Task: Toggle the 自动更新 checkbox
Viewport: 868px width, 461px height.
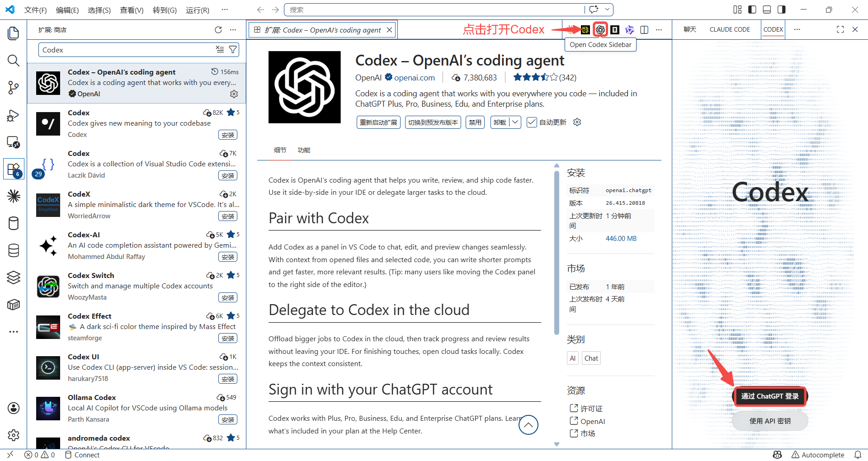Action: pyautogui.click(x=532, y=122)
